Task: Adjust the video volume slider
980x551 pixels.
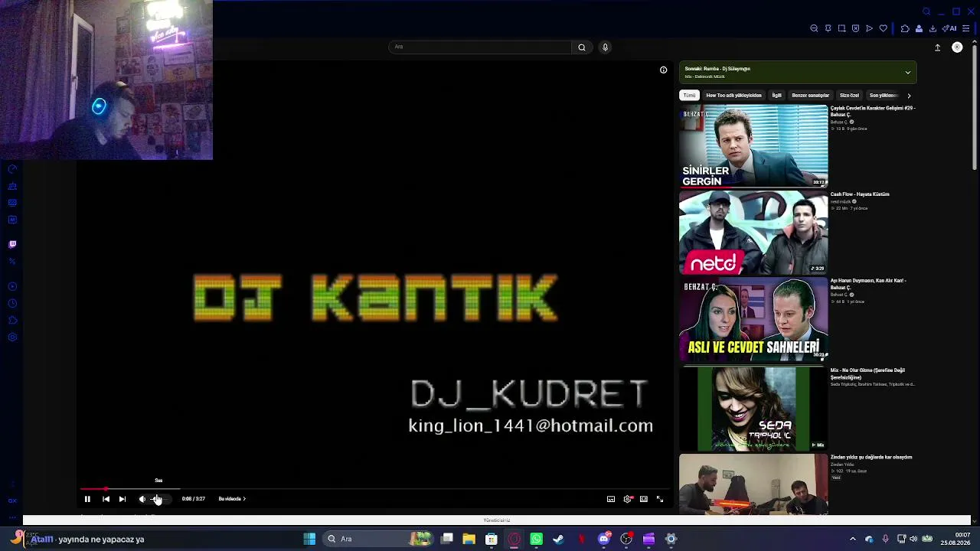Action: point(159,499)
